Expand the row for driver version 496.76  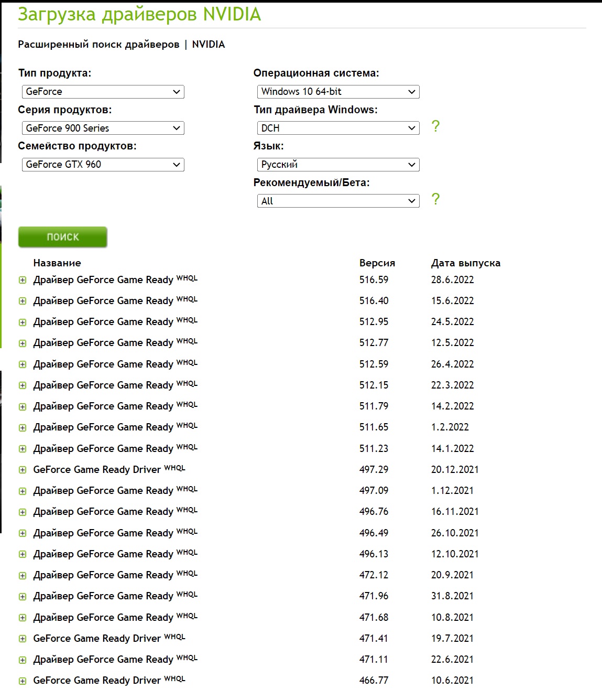click(23, 512)
